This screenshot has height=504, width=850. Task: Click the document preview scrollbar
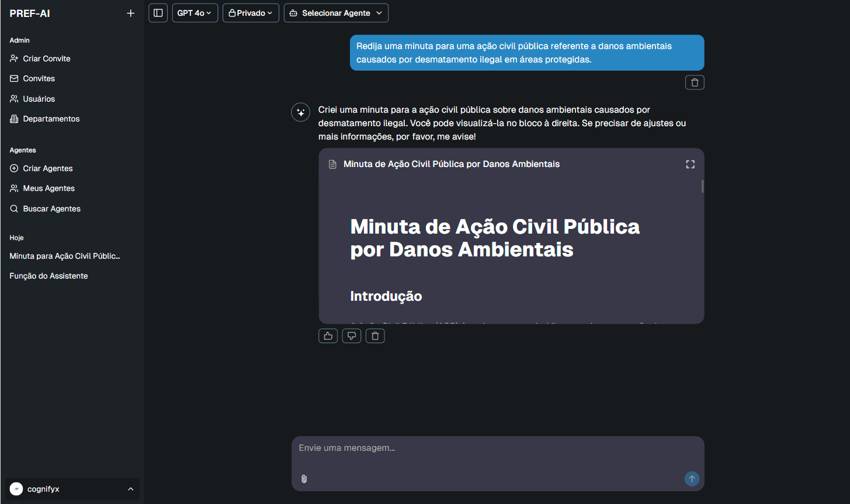pos(702,187)
